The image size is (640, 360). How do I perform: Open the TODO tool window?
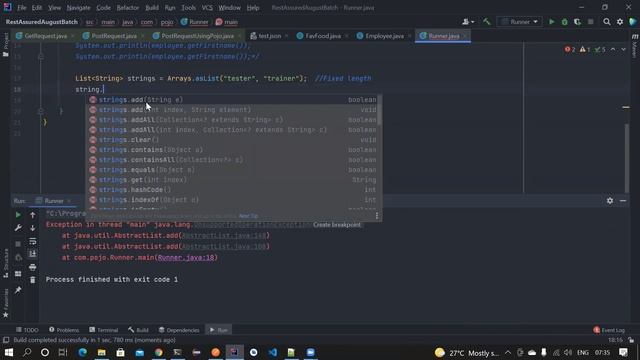coord(27,330)
